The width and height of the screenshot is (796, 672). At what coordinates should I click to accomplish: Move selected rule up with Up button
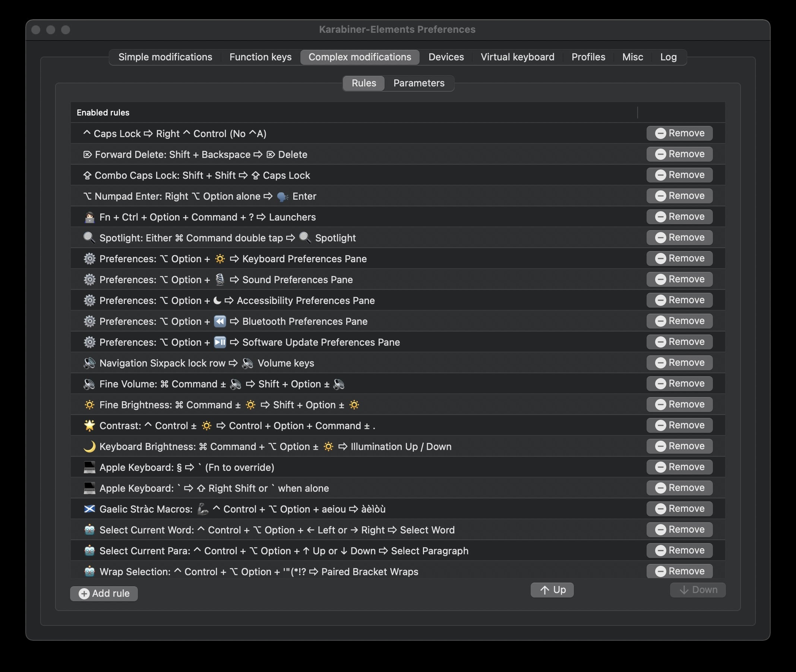pos(552,589)
